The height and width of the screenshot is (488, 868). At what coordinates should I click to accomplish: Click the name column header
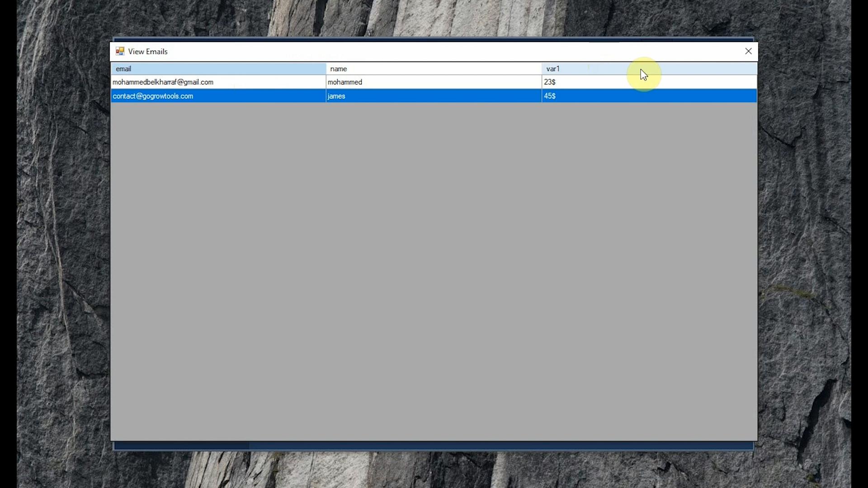click(x=433, y=69)
